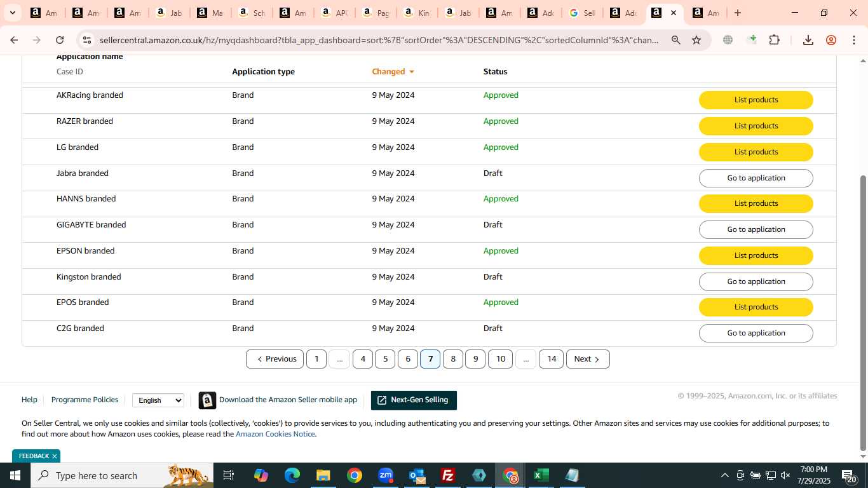Open the Extensions puzzle icon
Image resolution: width=868 pixels, height=488 pixels.
[x=774, y=40]
